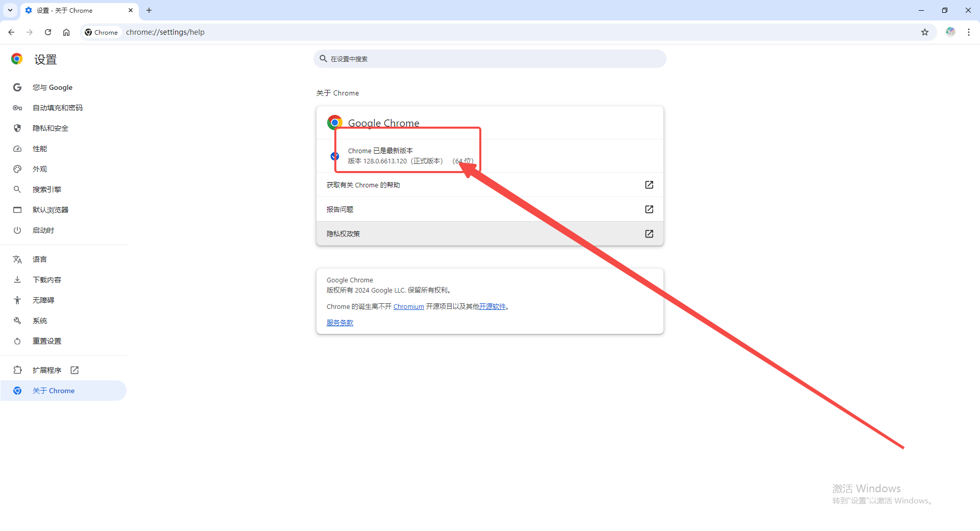Screen dimensions: 980x531
Task: Click the text Chrome 已是最新版本
Action: tap(380, 151)
